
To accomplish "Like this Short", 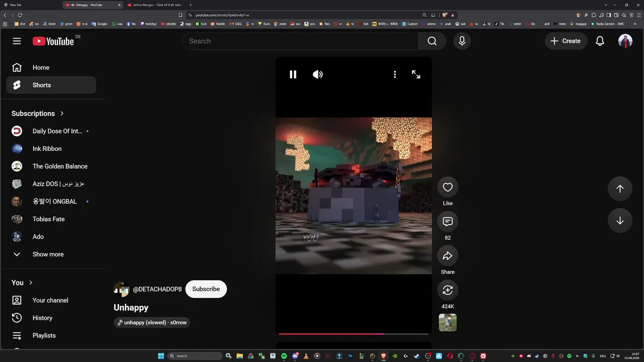I will pyautogui.click(x=448, y=188).
